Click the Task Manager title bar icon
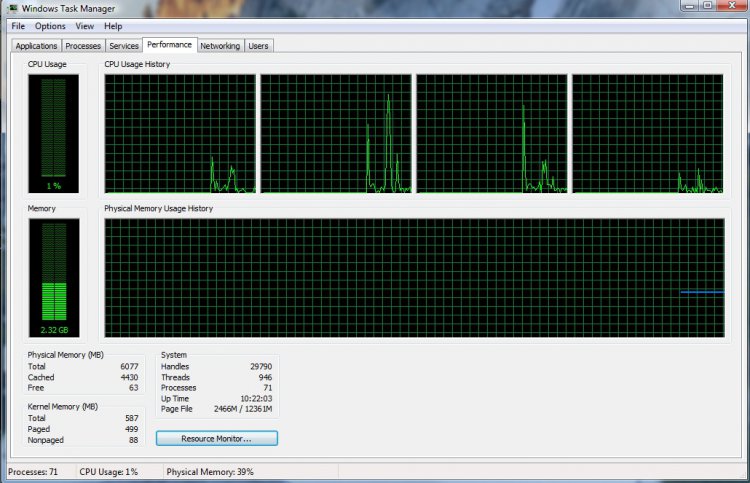 point(12,8)
